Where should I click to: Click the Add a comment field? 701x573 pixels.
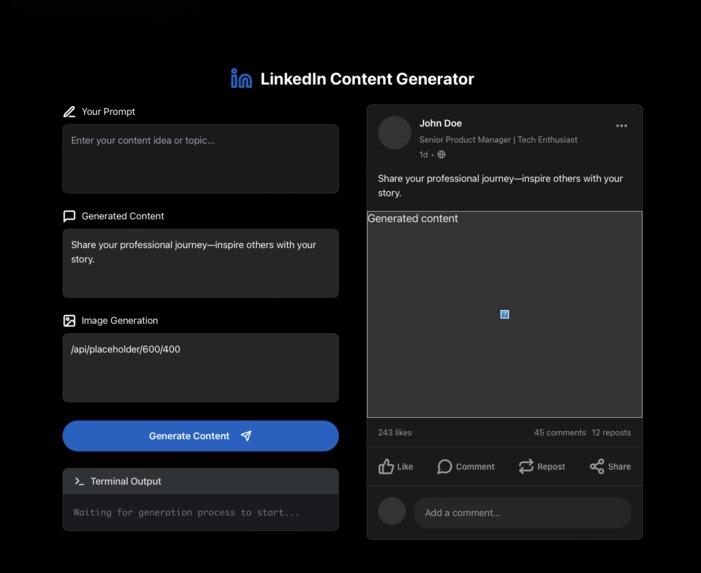[x=522, y=513]
